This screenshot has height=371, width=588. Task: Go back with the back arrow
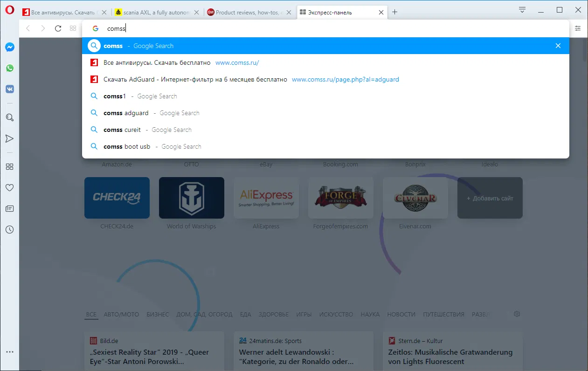pyautogui.click(x=28, y=28)
